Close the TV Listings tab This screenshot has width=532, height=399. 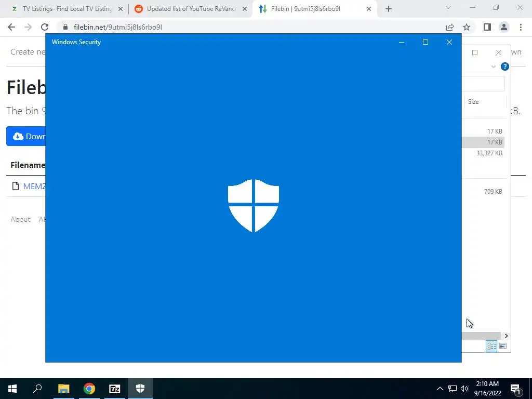click(121, 9)
